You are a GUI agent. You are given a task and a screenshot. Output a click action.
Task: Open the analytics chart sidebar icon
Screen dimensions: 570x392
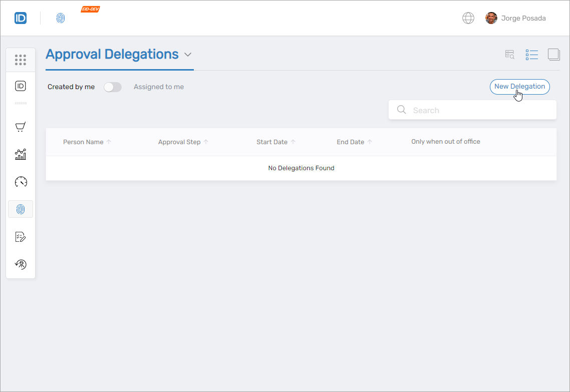(21, 154)
